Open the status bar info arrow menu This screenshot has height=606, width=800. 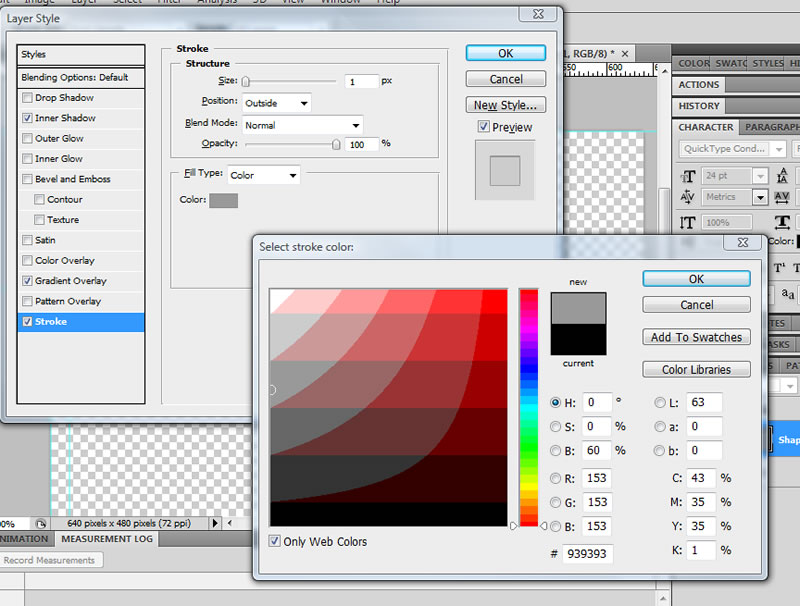pos(215,523)
